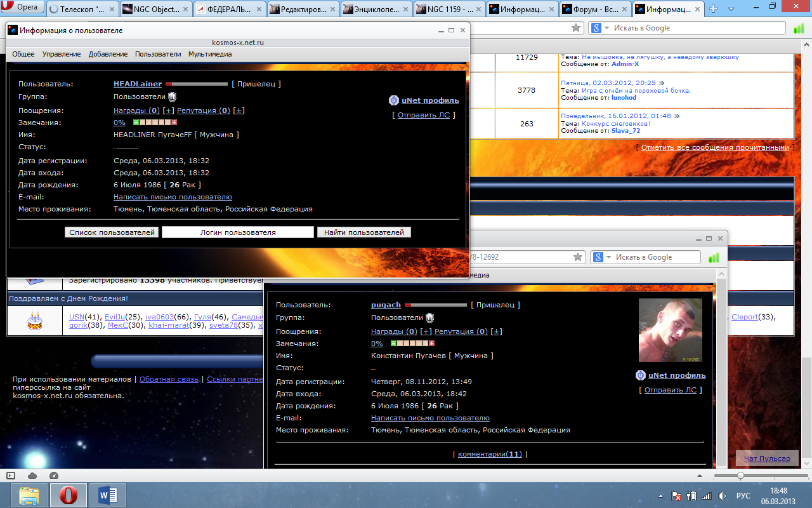The width and height of the screenshot is (812, 508).
Task: Open the Action Center flag icon in tray
Action: pyautogui.click(x=677, y=496)
